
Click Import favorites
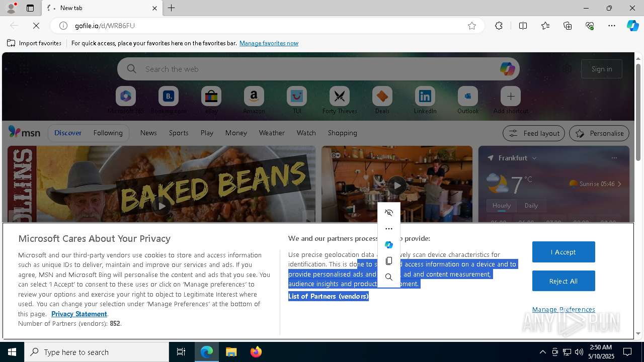point(34,43)
